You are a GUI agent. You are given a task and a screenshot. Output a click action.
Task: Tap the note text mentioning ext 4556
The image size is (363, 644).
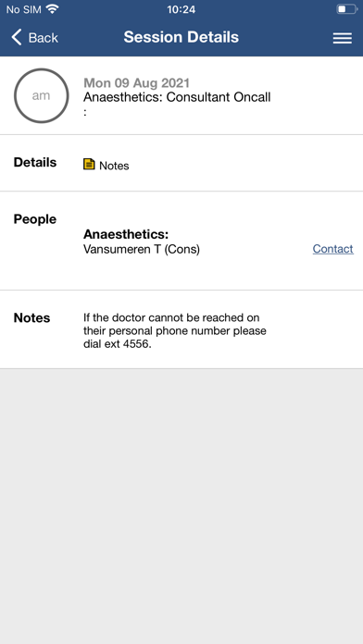click(175, 330)
